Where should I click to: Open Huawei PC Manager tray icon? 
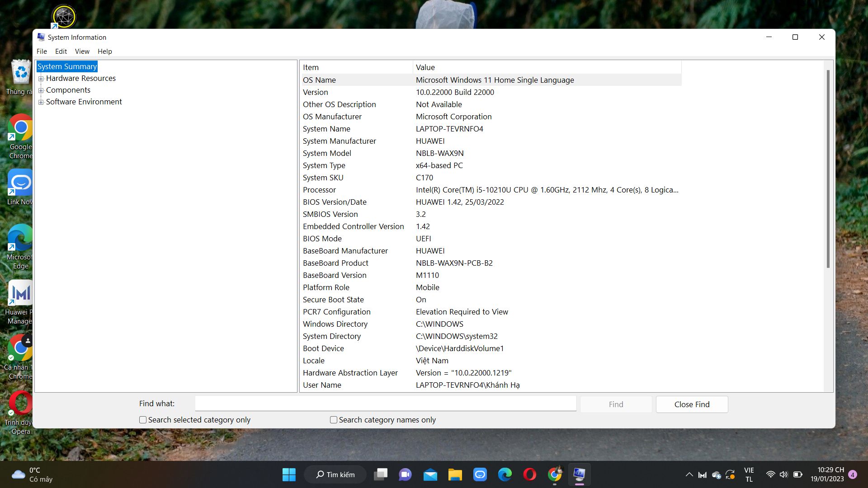(703, 474)
